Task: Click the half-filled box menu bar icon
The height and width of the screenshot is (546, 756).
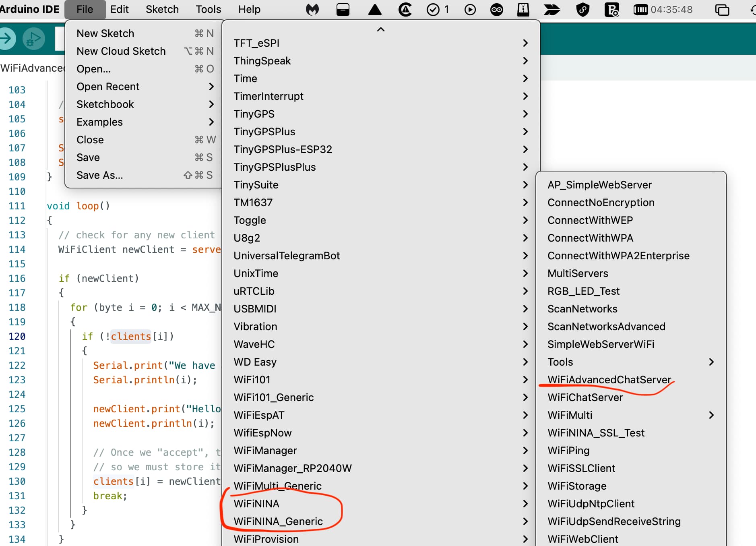Action: pos(343,9)
